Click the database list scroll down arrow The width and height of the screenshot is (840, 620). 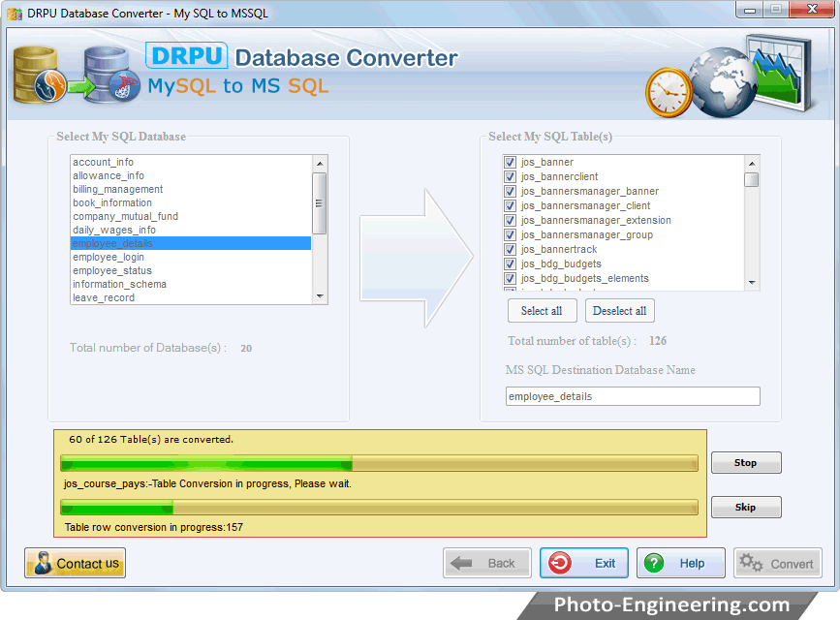click(320, 296)
